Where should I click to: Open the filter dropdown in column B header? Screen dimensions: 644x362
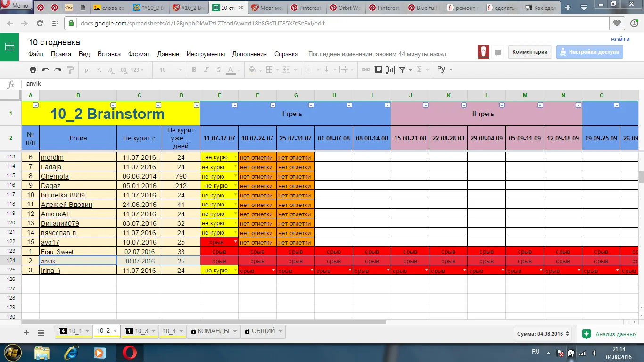[113, 105]
